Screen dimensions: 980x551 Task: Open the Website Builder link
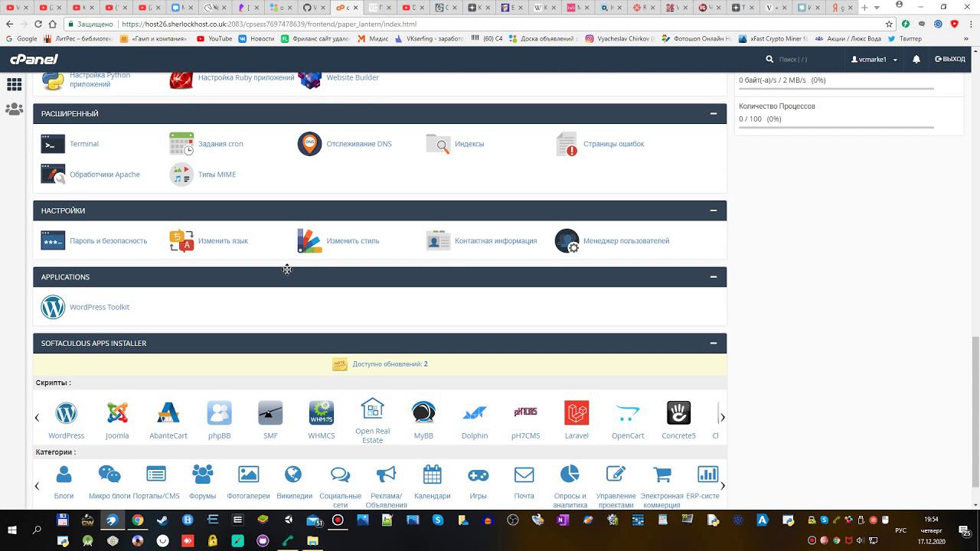[x=352, y=77]
